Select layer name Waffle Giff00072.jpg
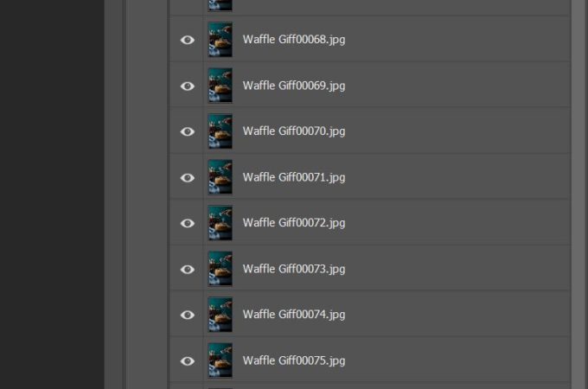This screenshot has height=389, width=588. point(294,223)
